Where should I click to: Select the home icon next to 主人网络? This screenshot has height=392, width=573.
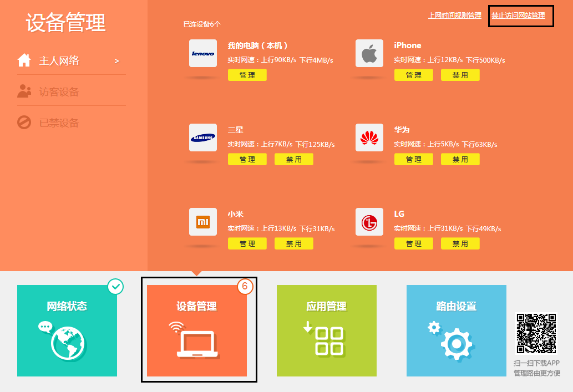[24, 60]
